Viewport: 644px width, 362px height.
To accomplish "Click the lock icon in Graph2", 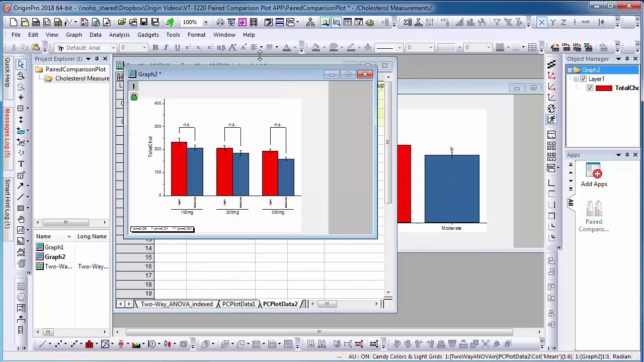I will click(x=134, y=97).
